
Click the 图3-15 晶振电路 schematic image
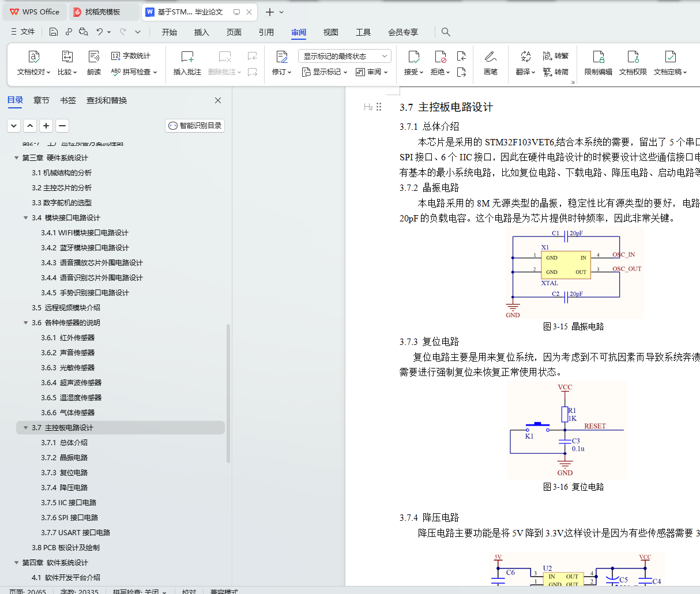click(575, 272)
